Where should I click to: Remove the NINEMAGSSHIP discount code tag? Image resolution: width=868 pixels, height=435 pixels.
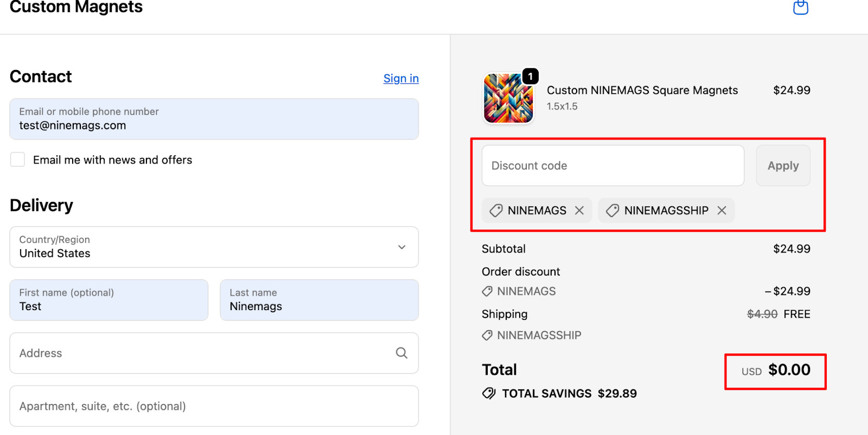click(722, 211)
